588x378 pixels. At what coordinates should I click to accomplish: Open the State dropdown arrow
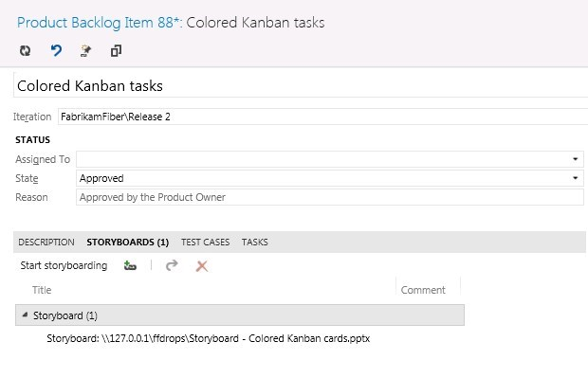pyautogui.click(x=576, y=178)
